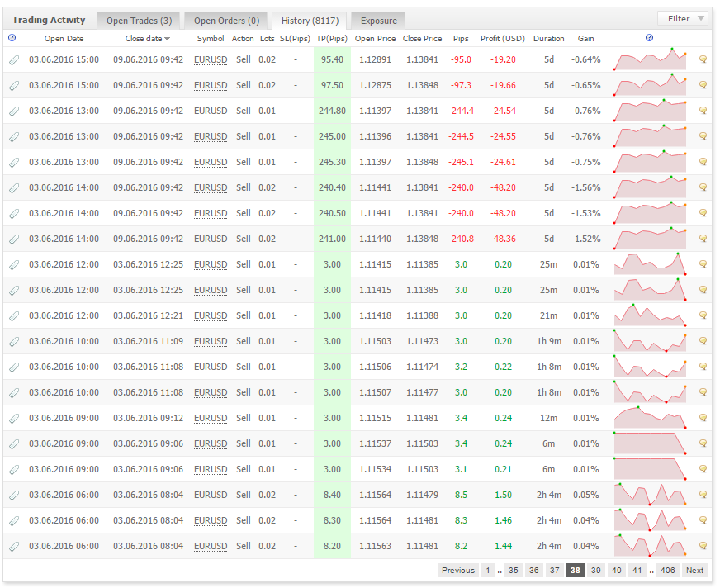Open the EURUSD link on the 1h 9m row
The height and width of the screenshot is (588, 720).
point(211,341)
